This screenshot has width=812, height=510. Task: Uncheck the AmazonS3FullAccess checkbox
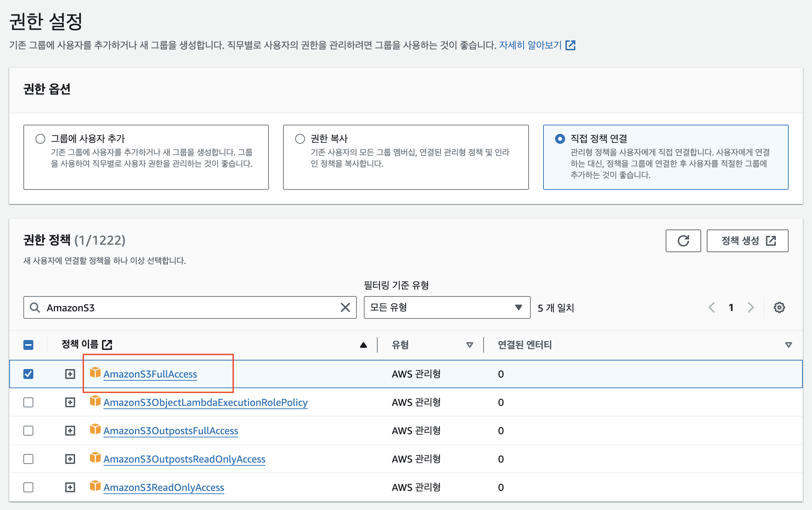pos(28,374)
